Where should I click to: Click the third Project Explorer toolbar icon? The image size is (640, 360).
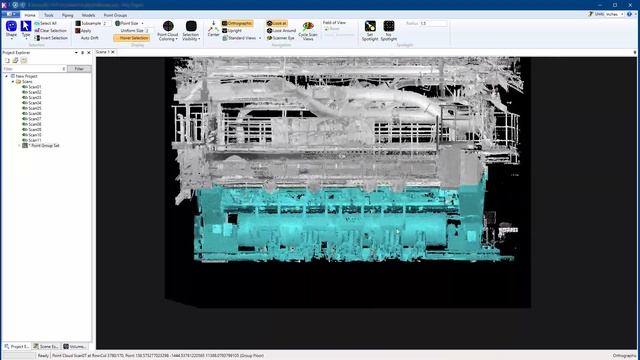24,60
